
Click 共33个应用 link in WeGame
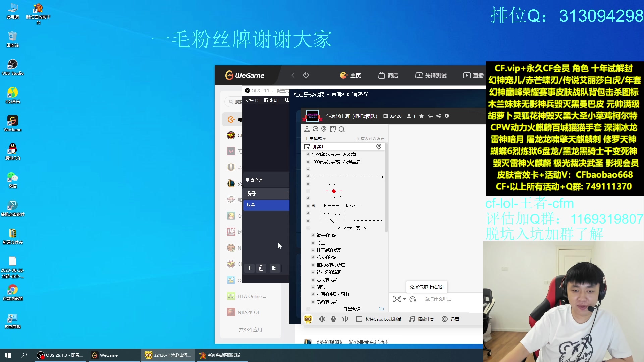[250, 330]
